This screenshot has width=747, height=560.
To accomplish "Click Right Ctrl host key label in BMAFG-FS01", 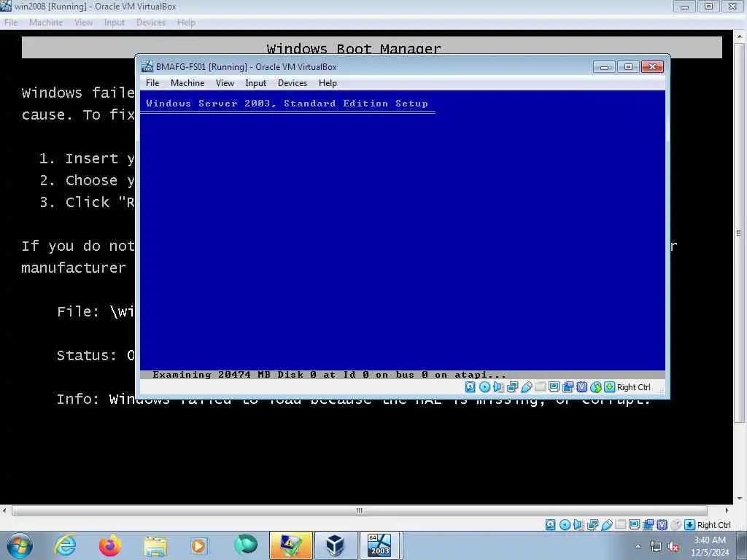I will click(x=634, y=387).
